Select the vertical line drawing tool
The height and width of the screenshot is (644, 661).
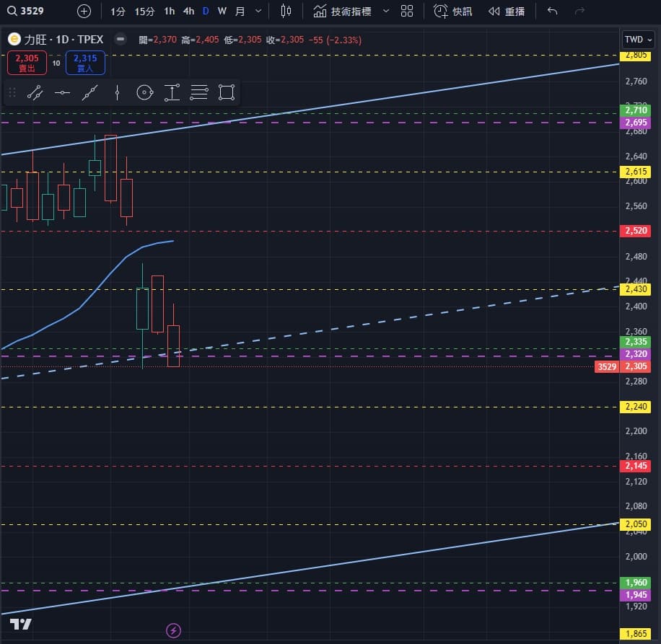click(x=117, y=92)
